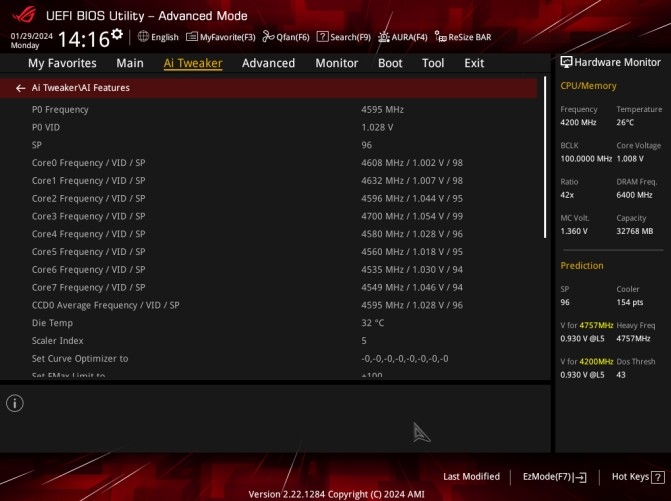
Task: Click back arrow in Ai Tweaker breadcrumb
Action: tap(20, 88)
